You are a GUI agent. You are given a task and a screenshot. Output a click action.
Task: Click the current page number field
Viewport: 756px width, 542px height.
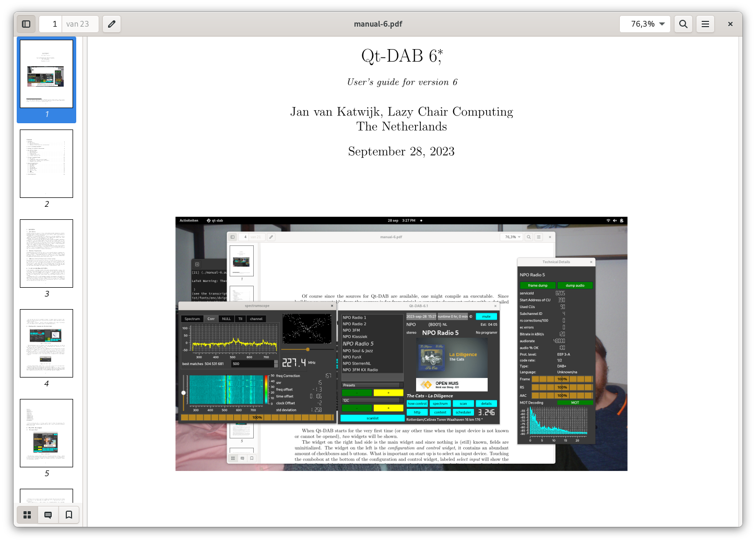[x=51, y=24]
